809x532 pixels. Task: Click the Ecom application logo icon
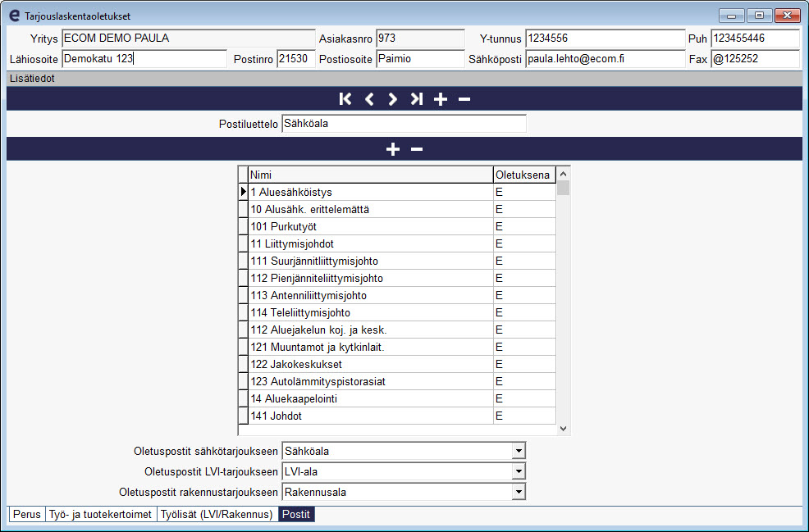click(15, 16)
